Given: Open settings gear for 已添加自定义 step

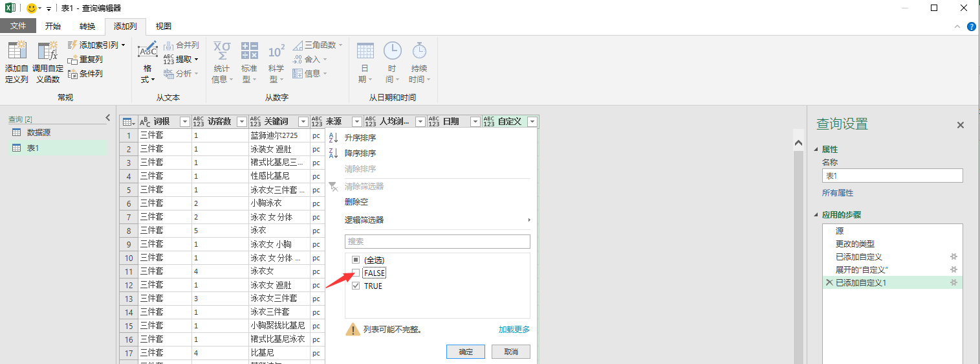Looking at the screenshot, I should click(x=953, y=256).
